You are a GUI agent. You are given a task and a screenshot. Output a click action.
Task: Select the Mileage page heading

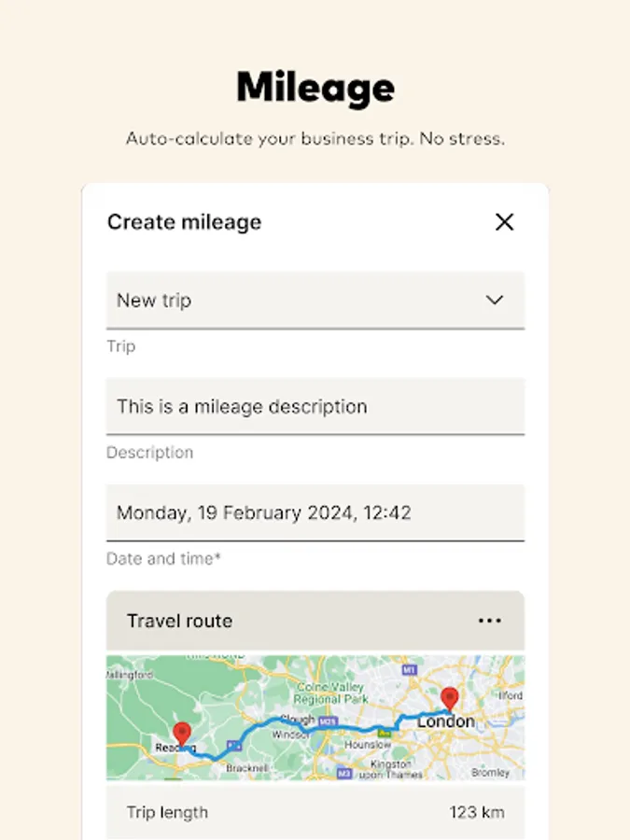pos(315,87)
